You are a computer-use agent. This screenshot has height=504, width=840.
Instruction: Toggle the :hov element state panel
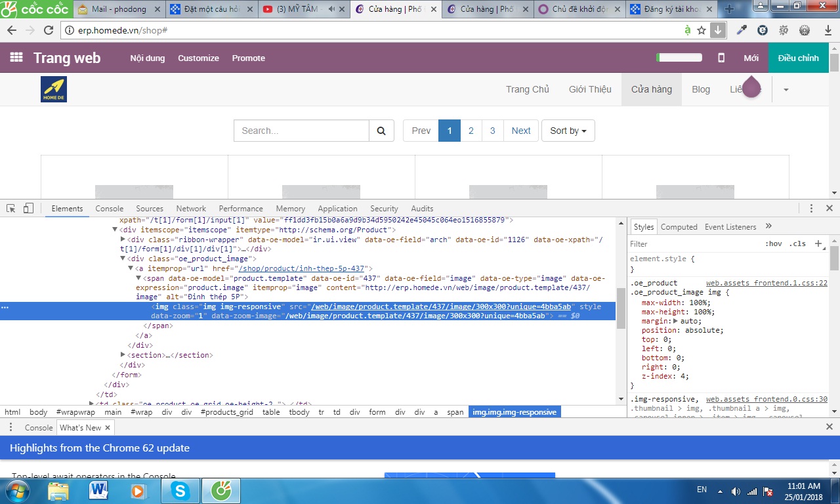tap(774, 243)
